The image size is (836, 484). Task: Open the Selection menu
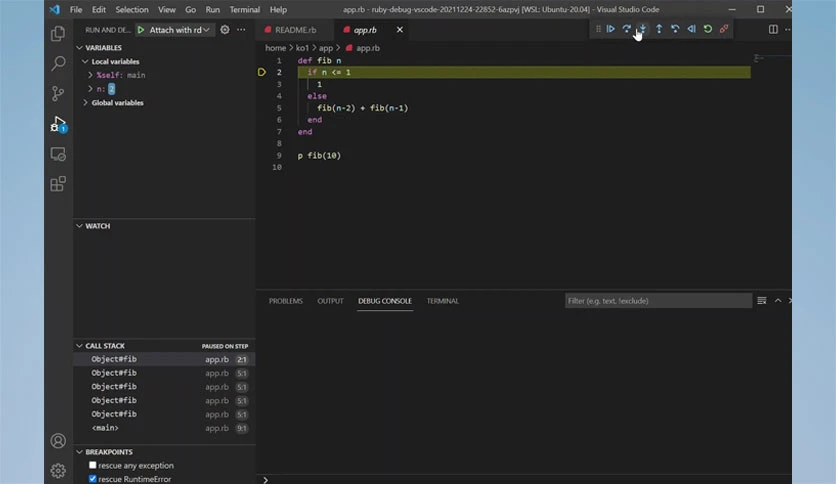132,10
